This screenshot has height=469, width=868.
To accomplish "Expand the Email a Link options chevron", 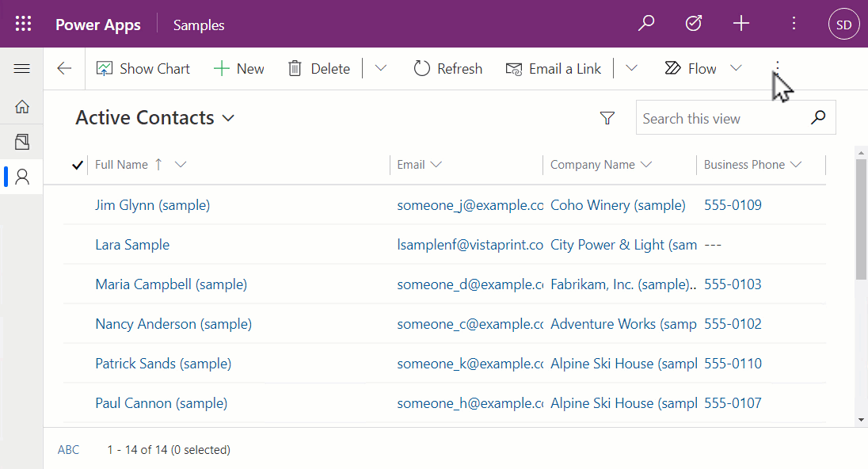I will pyautogui.click(x=632, y=68).
